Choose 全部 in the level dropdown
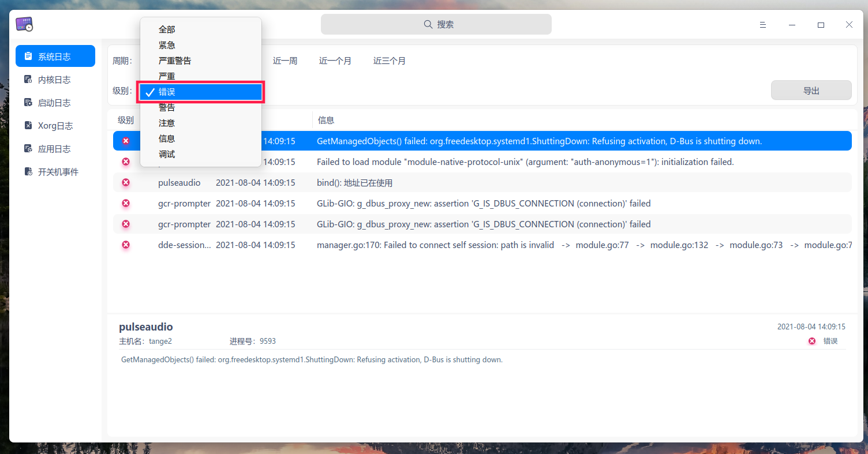The image size is (868, 454). click(201, 29)
